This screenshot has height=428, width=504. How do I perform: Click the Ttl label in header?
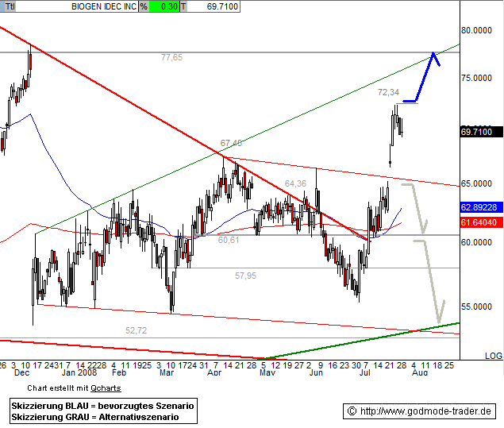pyautogui.click(x=9, y=6)
